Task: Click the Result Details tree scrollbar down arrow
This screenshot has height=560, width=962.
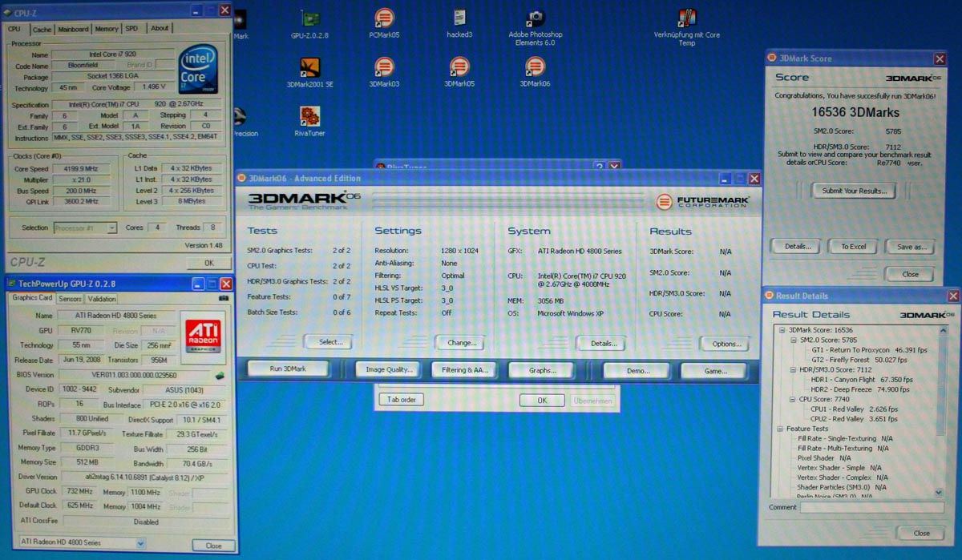Action: click(x=940, y=494)
